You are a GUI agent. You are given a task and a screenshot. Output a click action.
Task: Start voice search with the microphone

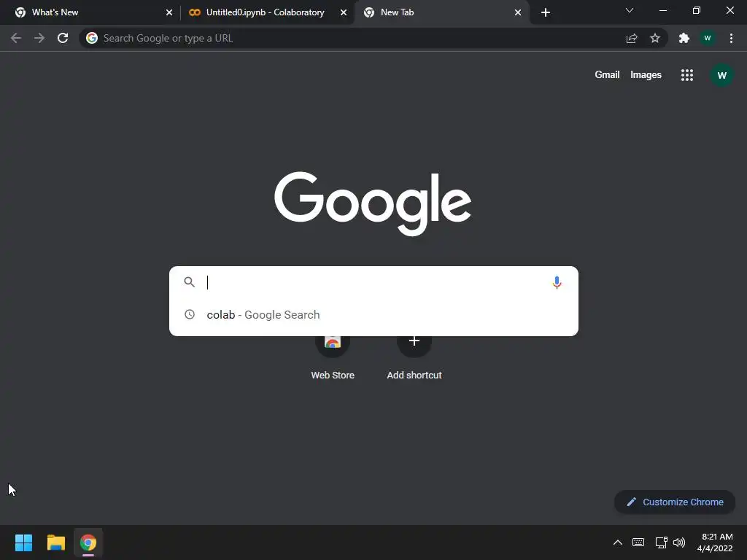(x=557, y=282)
